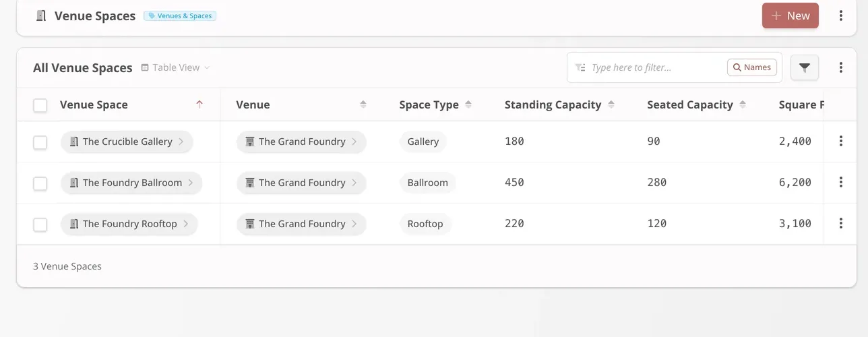Viewport: 868px width, 337px height.
Task: Open The Foundry Ballroom record link
Action: point(131,183)
